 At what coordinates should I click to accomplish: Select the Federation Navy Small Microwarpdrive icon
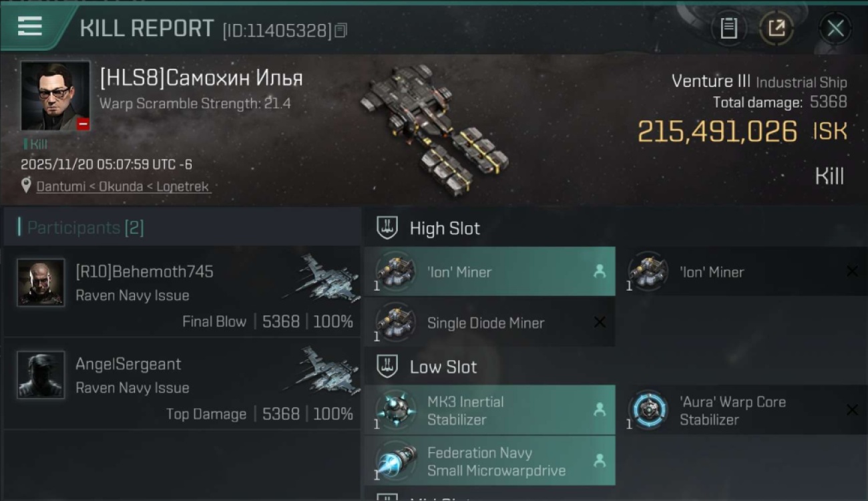click(395, 461)
